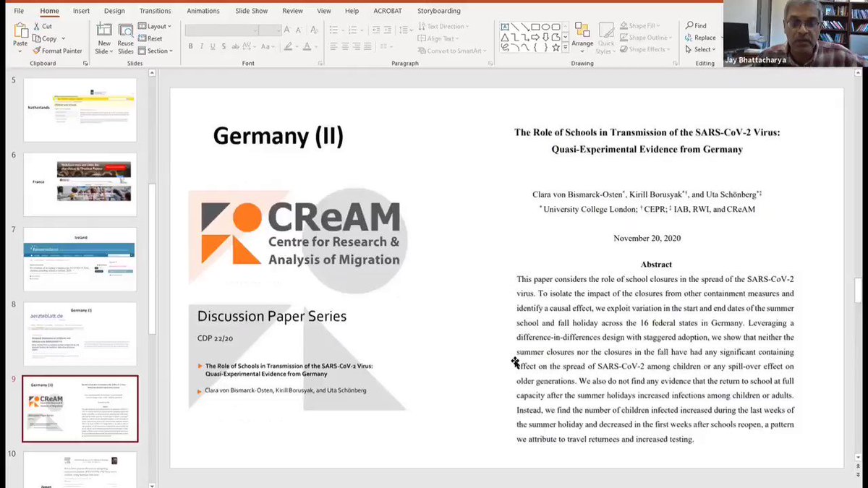Select slide 8 Germany (I) thumbnail
The image size is (868, 488).
80,334
